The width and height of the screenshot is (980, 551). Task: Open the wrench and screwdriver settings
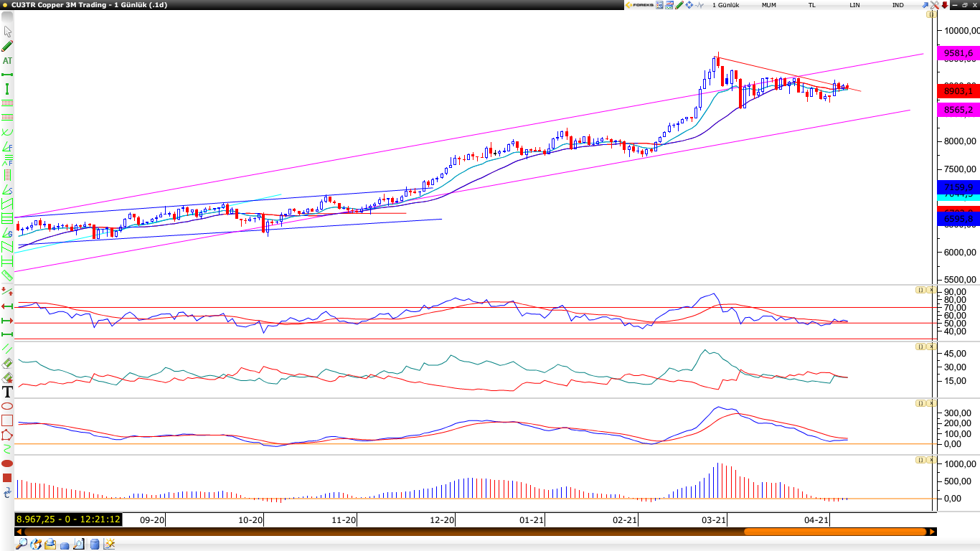[x=935, y=5]
